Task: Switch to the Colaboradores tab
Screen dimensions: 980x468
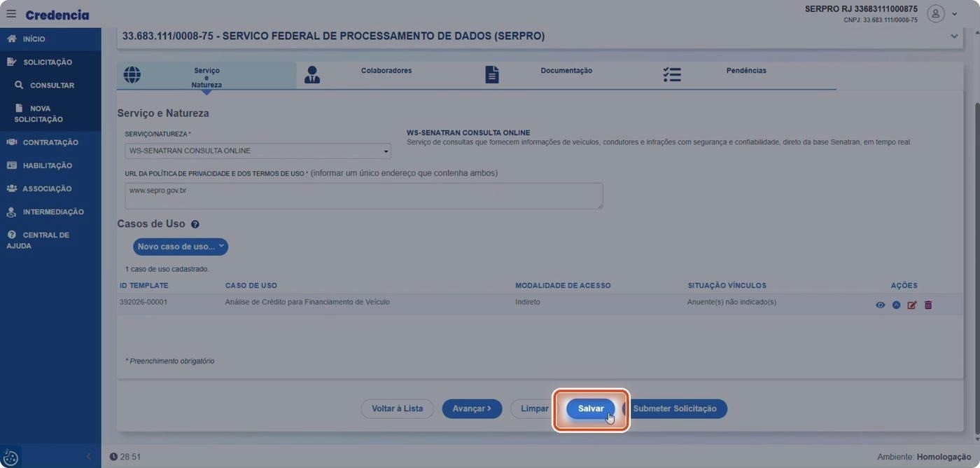Action: point(386,76)
